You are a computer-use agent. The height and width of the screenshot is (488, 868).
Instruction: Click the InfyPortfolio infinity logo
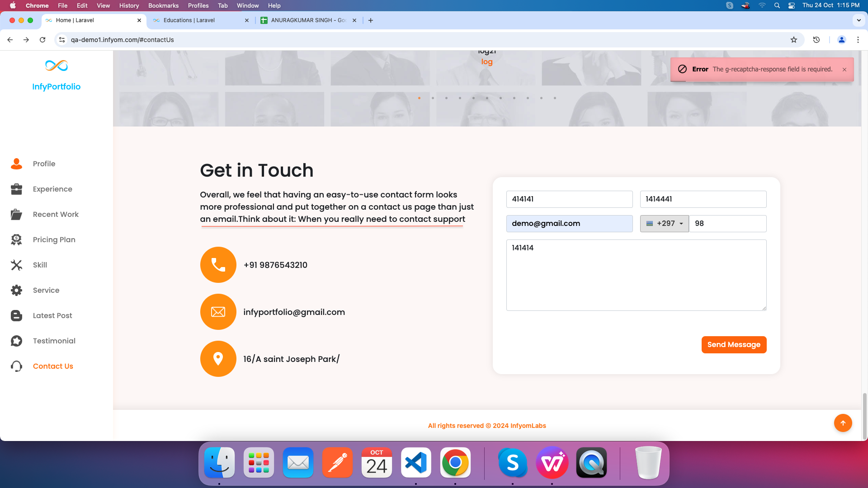coord(57,66)
